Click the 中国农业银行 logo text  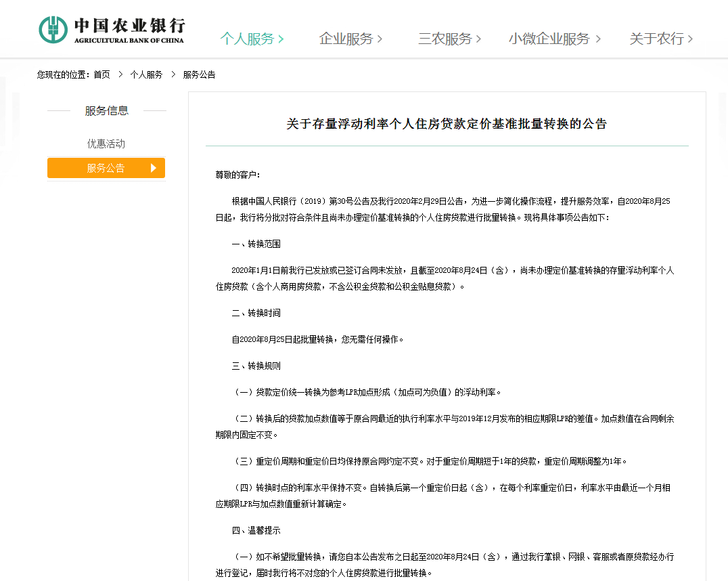(x=129, y=25)
